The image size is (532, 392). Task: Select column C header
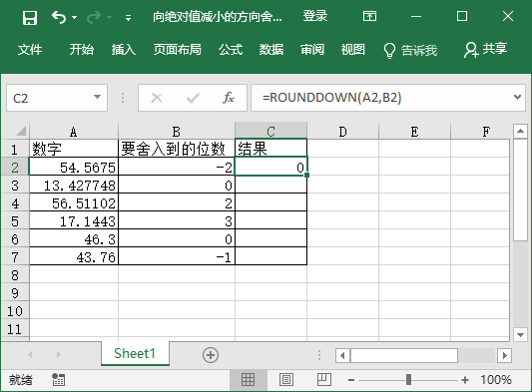(270, 131)
